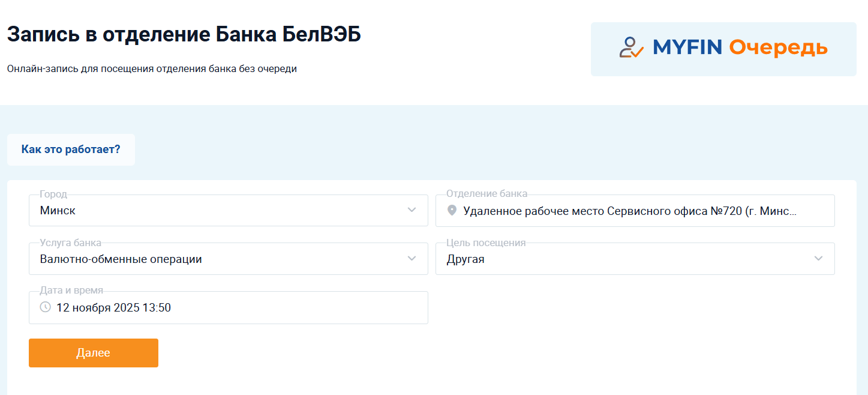Image resolution: width=868 pixels, height=395 pixels.
Task: Click the 'Запись в отделение Банка БелВЭБ' heading
Action: click(184, 34)
